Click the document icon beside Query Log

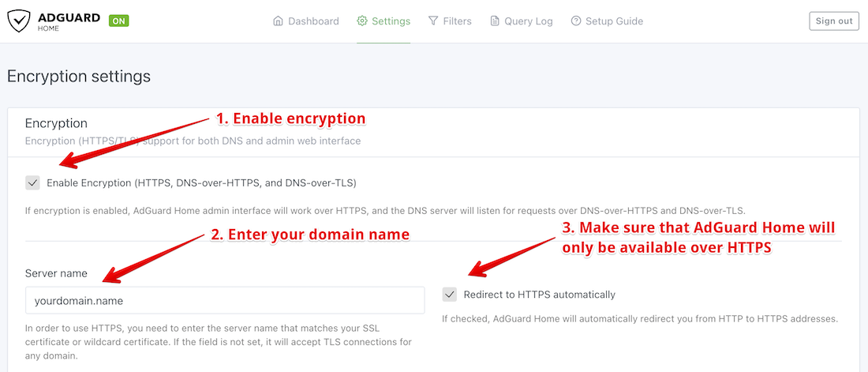(495, 21)
